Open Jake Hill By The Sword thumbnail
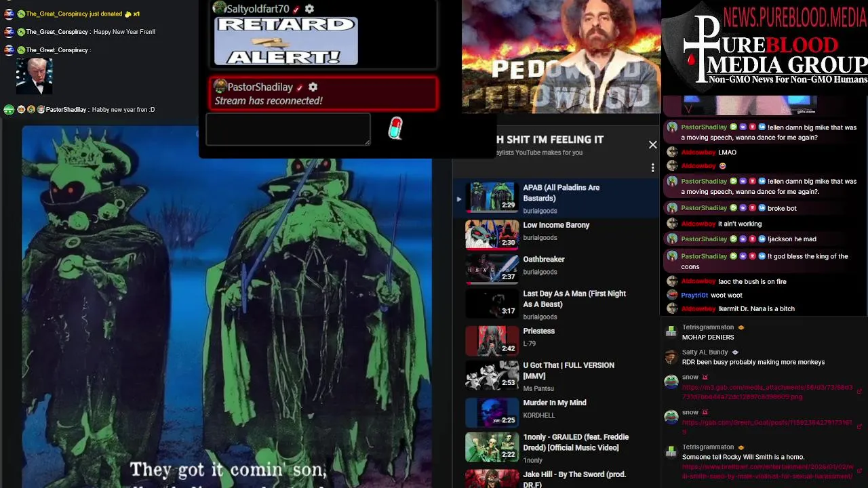The image size is (868, 488). pyautogui.click(x=492, y=479)
